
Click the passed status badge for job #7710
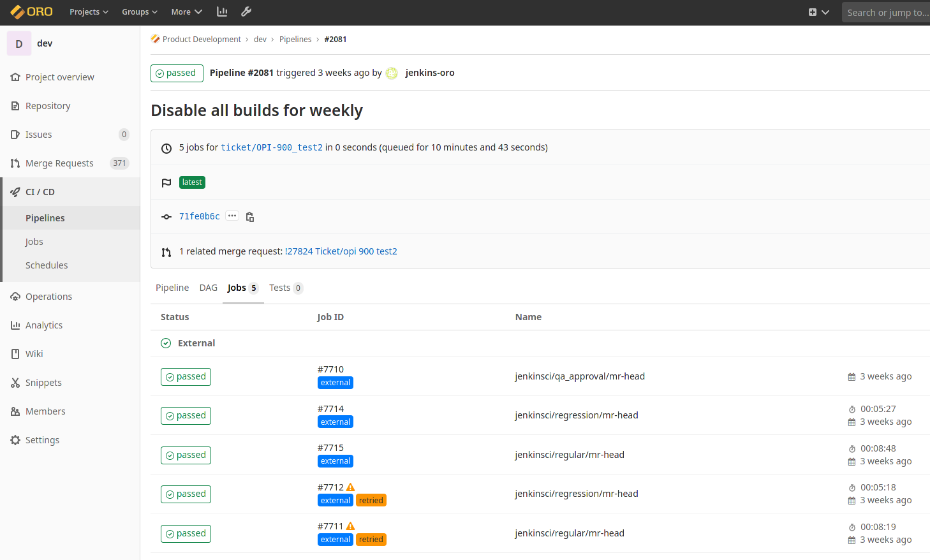click(x=186, y=377)
